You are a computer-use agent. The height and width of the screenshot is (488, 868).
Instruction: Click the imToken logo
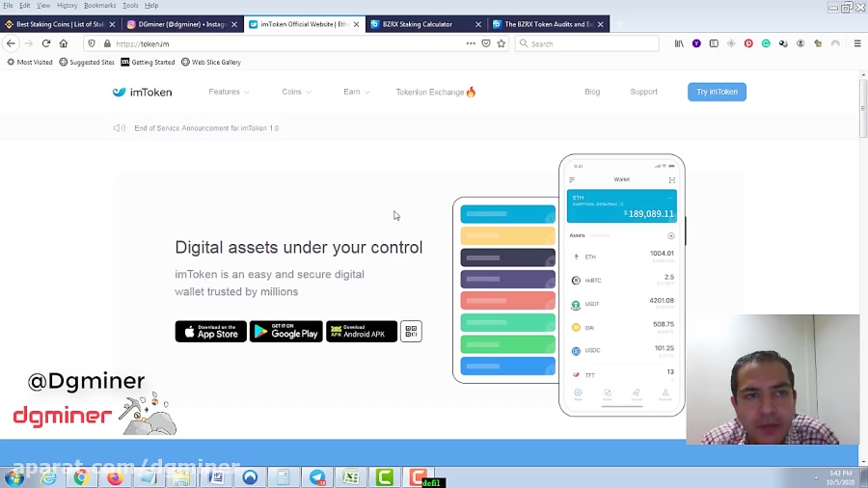pos(143,92)
